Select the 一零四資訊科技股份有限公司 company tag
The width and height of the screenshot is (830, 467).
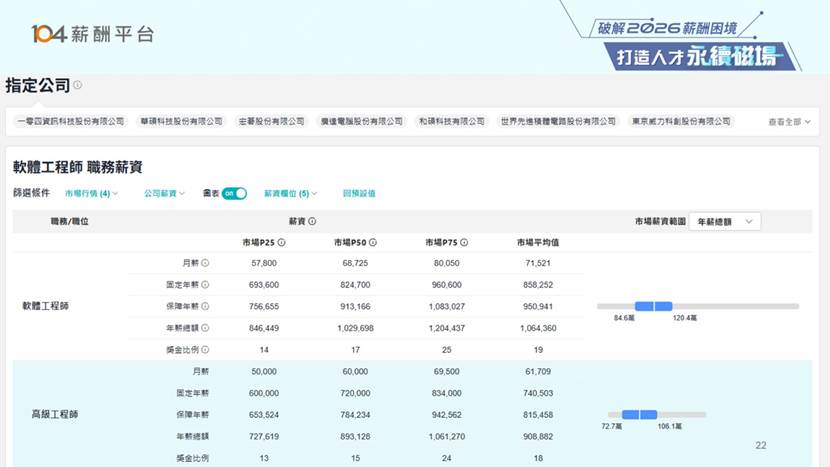[71, 121]
